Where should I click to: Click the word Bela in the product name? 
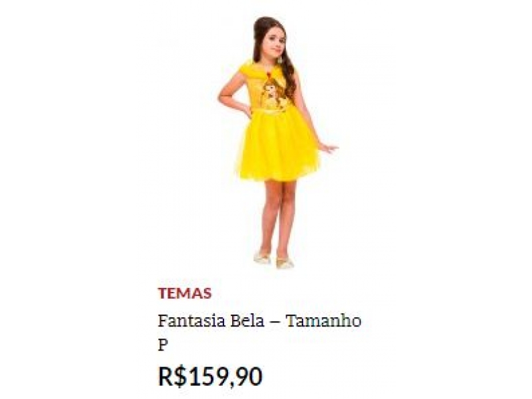click(x=247, y=321)
